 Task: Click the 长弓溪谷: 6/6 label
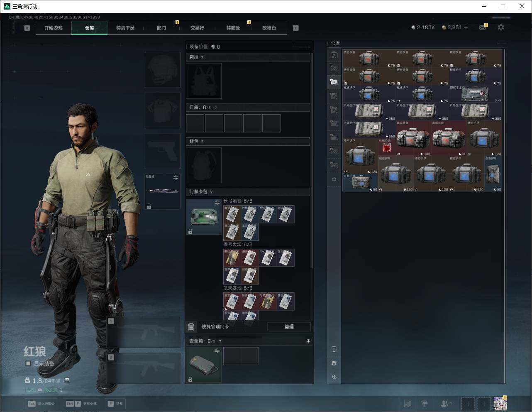point(238,201)
